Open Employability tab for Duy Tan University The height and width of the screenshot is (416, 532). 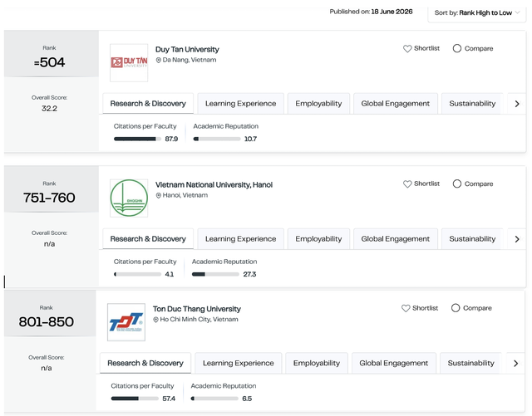(x=318, y=104)
